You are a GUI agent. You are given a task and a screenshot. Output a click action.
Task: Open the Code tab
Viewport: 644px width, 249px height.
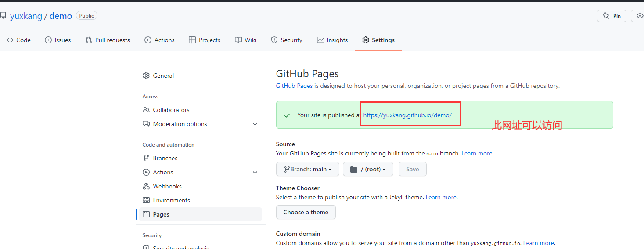coord(18,40)
